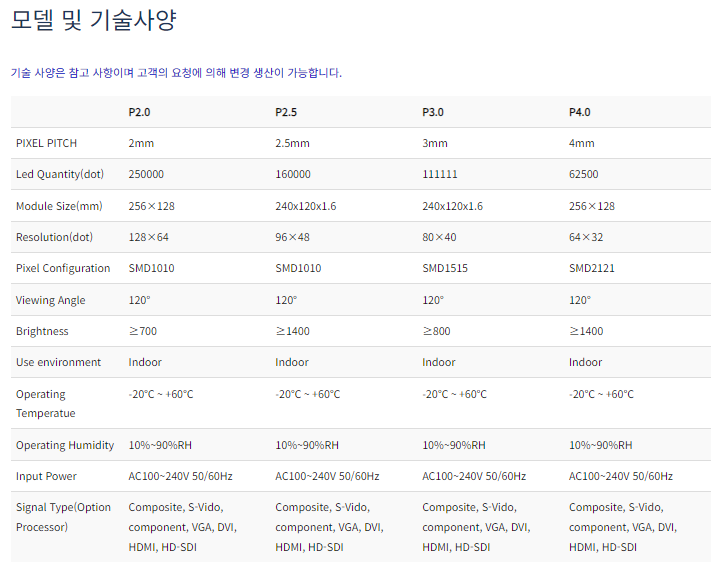725x587 pixels.
Task: Click the 111111 LED quantity cell
Action: 440,174
